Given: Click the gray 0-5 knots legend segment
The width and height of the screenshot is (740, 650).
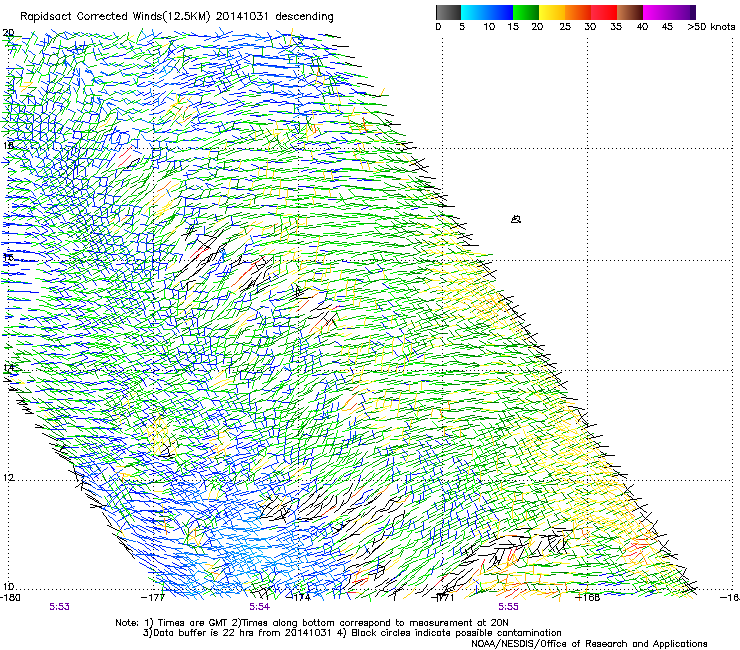Looking at the screenshot, I should click(x=448, y=12).
